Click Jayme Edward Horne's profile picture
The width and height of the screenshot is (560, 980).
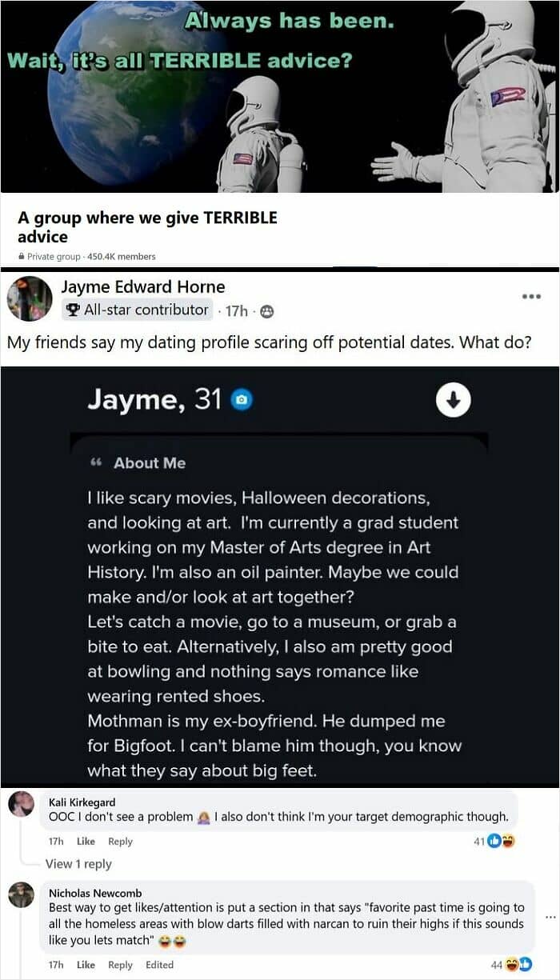(30, 299)
